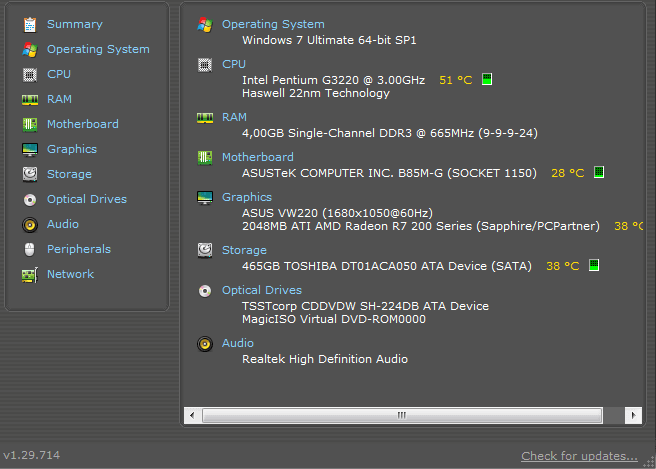Click the Network icon in sidebar
This screenshot has height=469, width=656.
tap(29, 274)
